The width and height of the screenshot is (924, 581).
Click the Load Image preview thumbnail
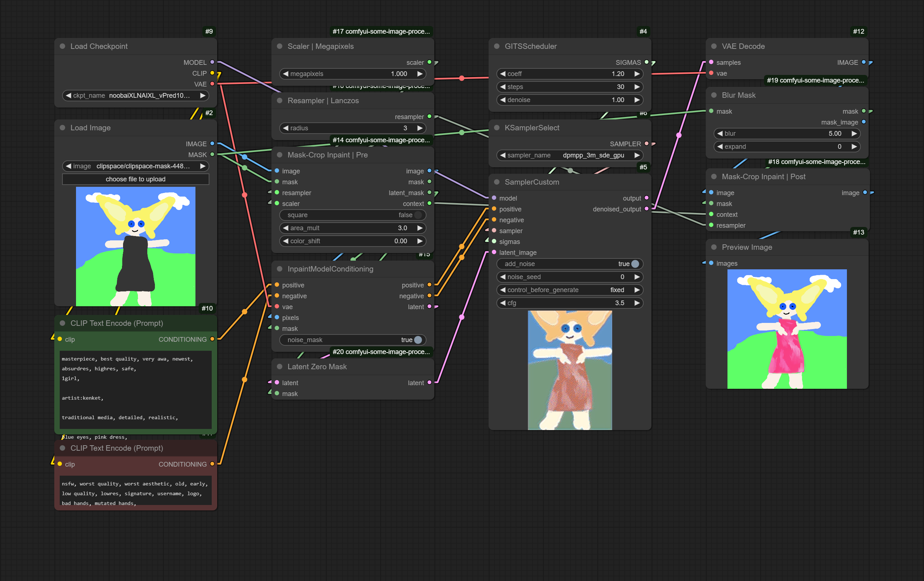point(135,247)
